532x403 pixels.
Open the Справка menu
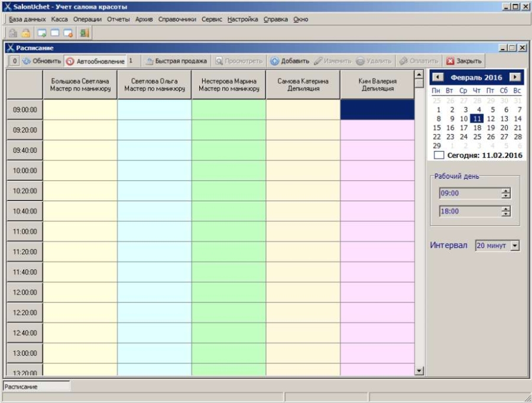click(x=275, y=20)
